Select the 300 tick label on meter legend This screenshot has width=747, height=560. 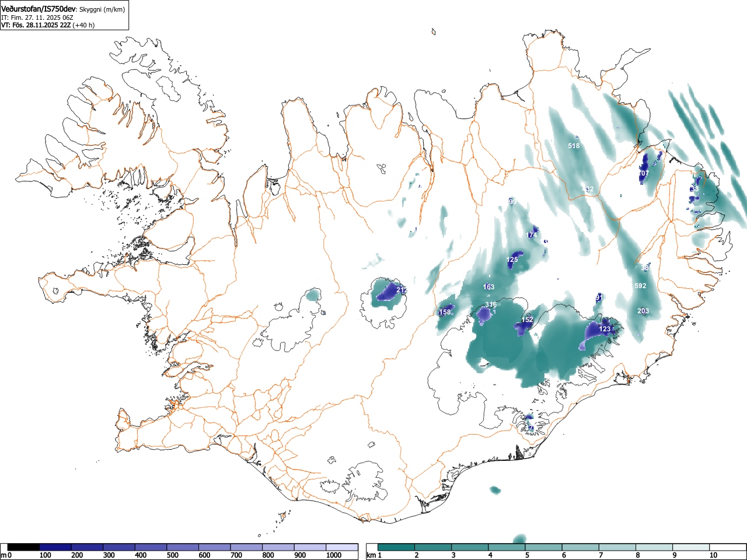tap(109, 555)
